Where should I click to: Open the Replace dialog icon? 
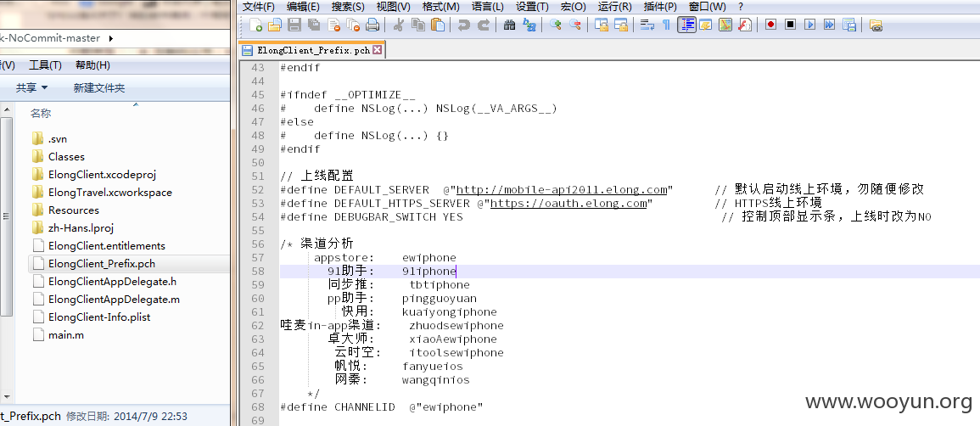click(x=529, y=25)
